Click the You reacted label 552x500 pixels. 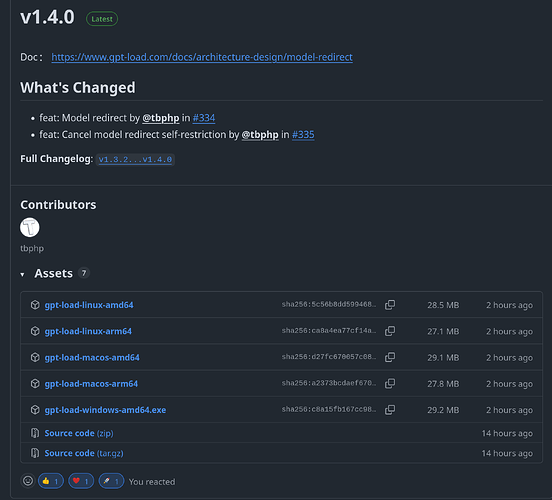click(152, 482)
